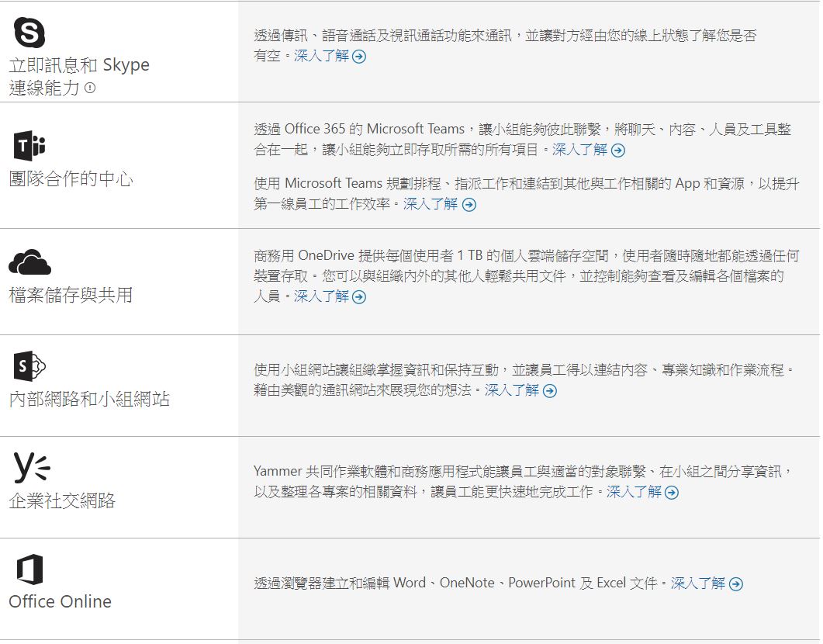Open 深入了解 link in OneDrive description
823x644 pixels.
(330, 296)
